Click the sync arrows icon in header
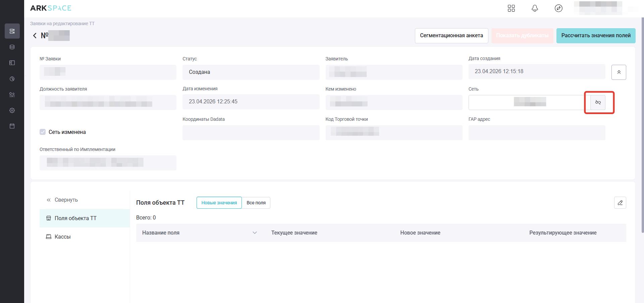 [558, 8]
